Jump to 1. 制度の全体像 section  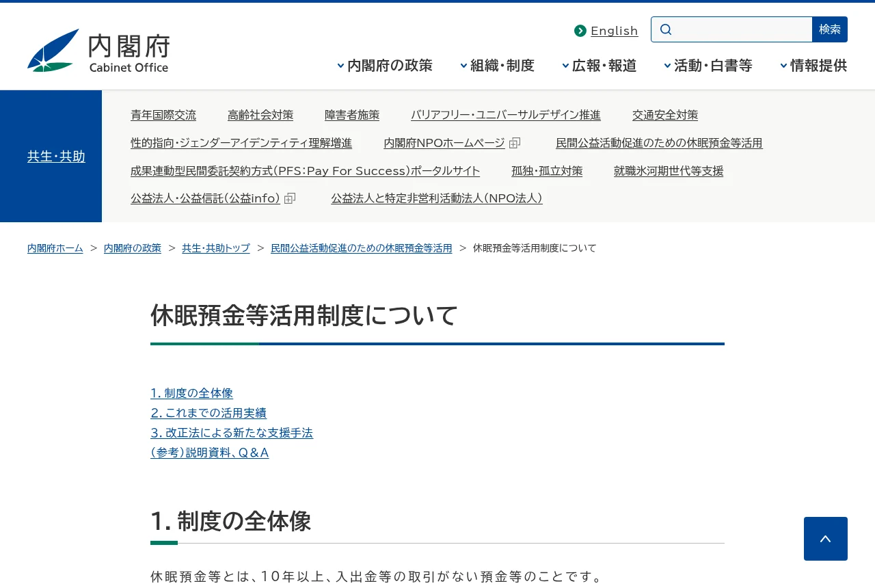tap(192, 393)
